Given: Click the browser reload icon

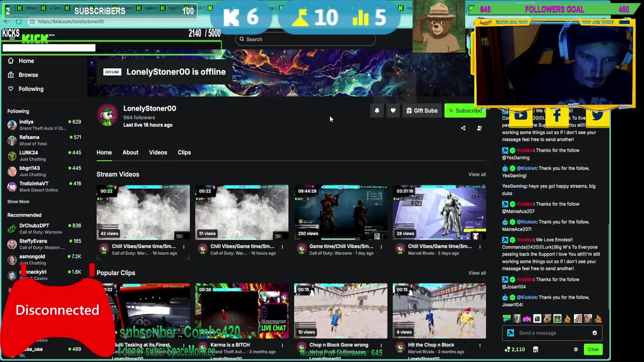Looking at the screenshot, I should pos(19,22).
